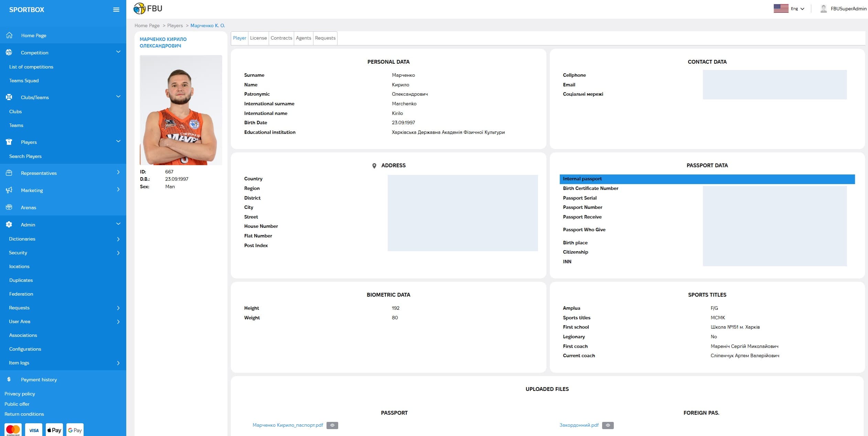Open the Agents tab
The height and width of the screenshot is (436, 868).
(x=303, y=38)
